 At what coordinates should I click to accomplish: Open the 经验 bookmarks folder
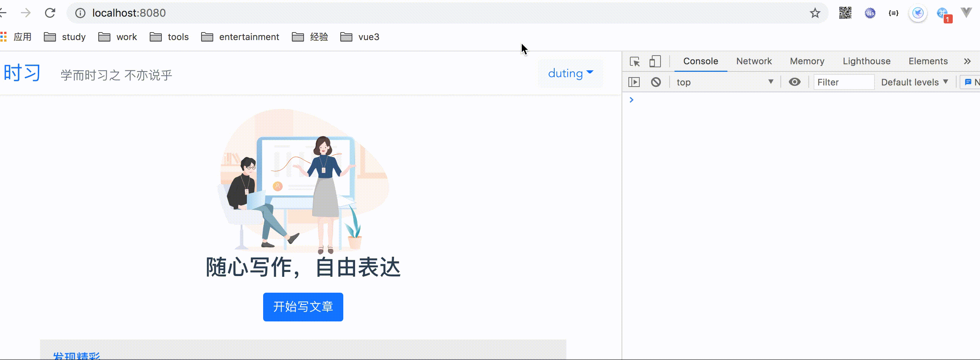pos(310,37)
